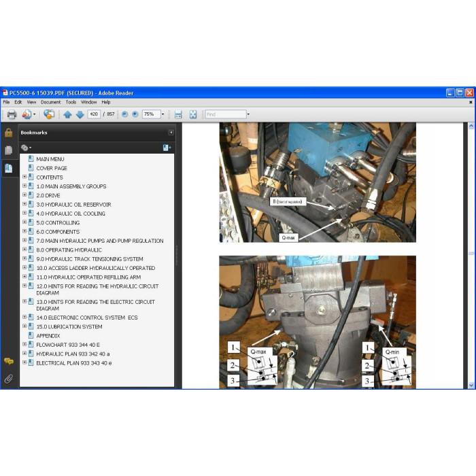Click the page number field 420
476x476 pixels.
pos(94,114)
